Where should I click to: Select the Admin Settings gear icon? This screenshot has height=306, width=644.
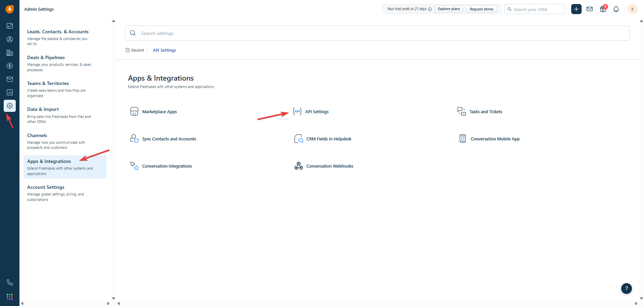tap(10, 106)
